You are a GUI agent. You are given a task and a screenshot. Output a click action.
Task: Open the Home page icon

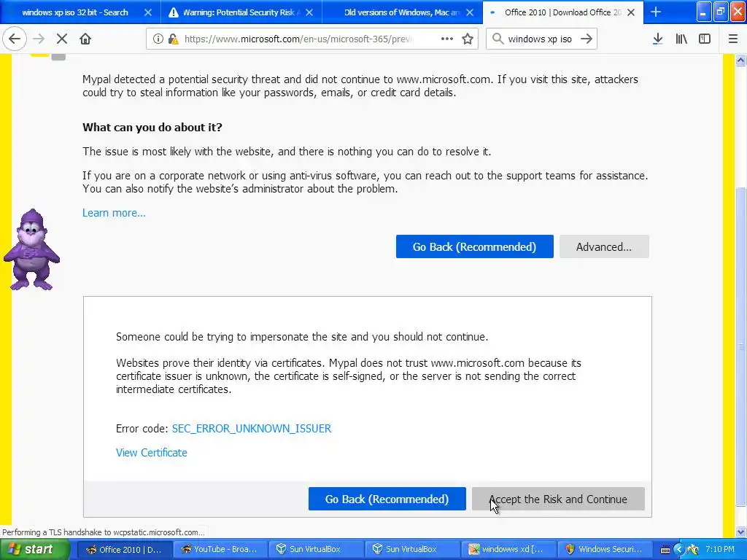85,39
